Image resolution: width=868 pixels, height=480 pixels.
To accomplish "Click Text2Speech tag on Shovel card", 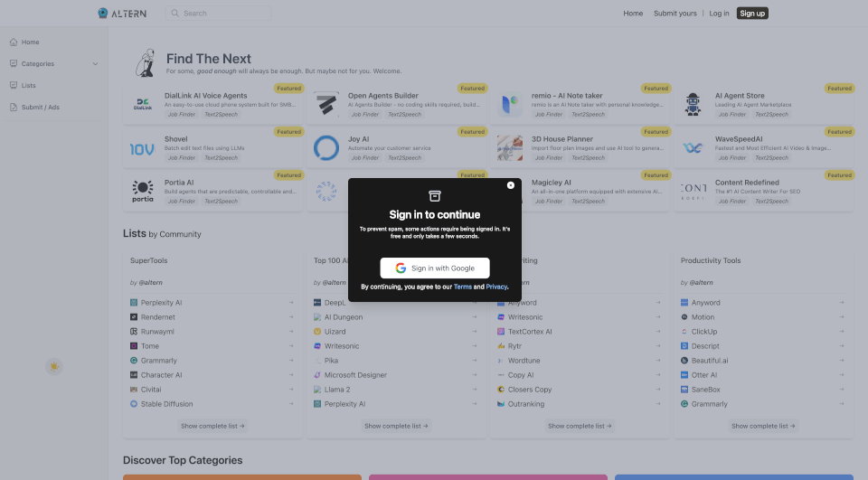I will 221,158.
